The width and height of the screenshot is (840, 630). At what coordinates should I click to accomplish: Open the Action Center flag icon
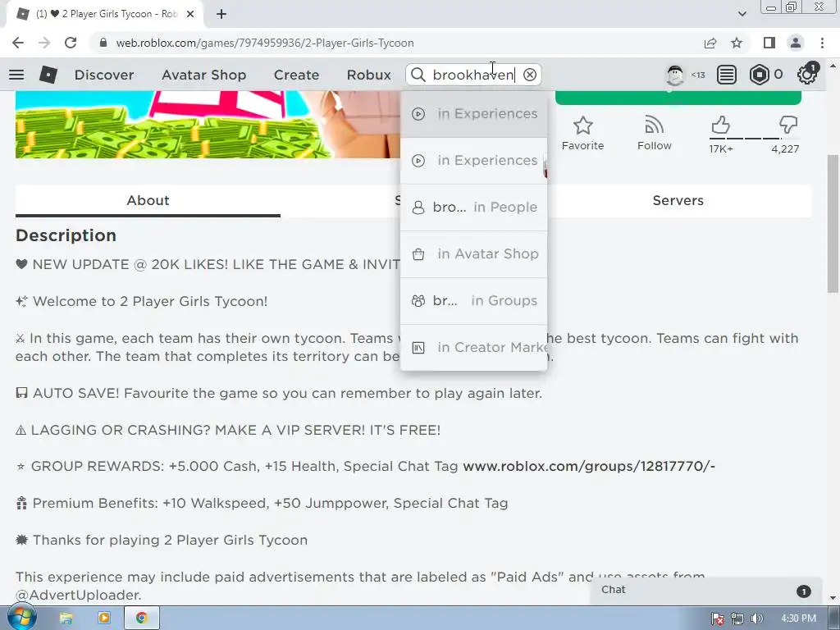coord(718,619)
